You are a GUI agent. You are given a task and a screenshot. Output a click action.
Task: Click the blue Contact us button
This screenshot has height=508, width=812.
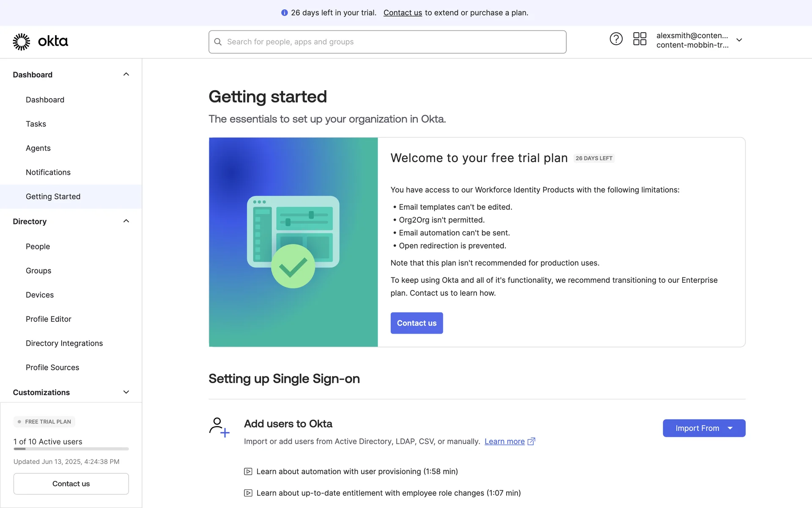tap(416, 323)
